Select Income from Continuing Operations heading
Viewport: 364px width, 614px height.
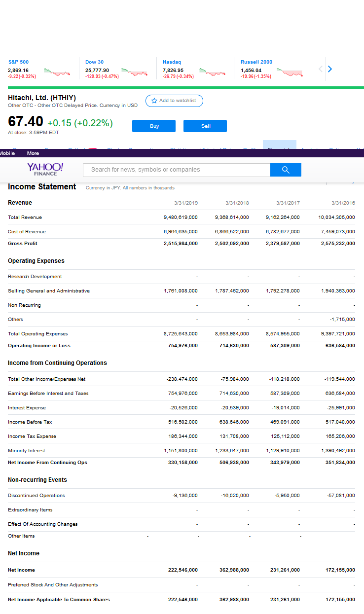(57, 363)
